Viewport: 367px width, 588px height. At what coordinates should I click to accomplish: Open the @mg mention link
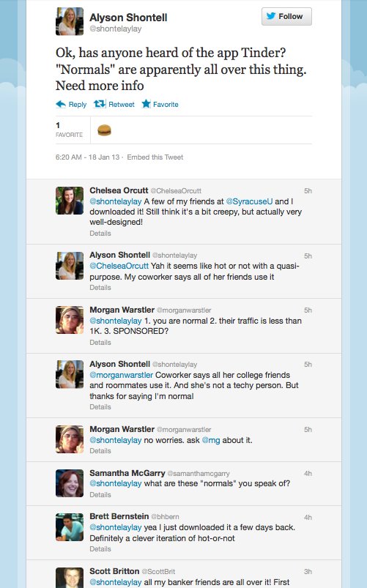[x=211, y=440]
